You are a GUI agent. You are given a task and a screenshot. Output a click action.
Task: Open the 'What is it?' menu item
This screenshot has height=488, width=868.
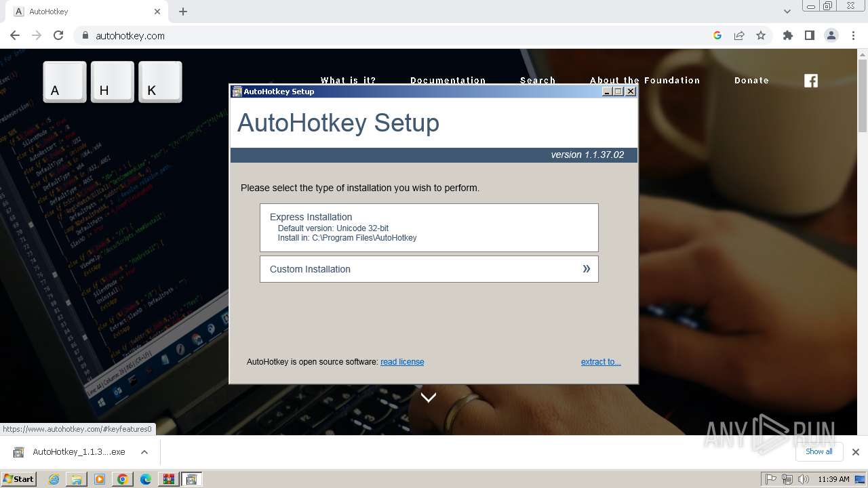click(x=348, y=80)
